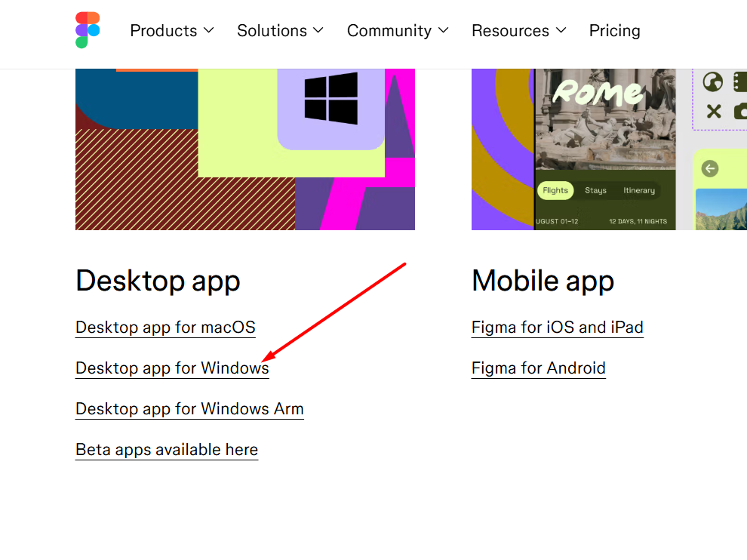The height and width of the screenshot is (560, 747).
Task: Expand the Community dropdown menu
Action: pos(398,31)
